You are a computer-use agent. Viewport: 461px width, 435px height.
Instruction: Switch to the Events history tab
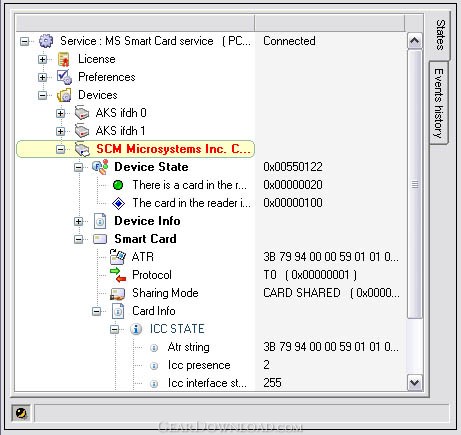[x=439, y=103]
